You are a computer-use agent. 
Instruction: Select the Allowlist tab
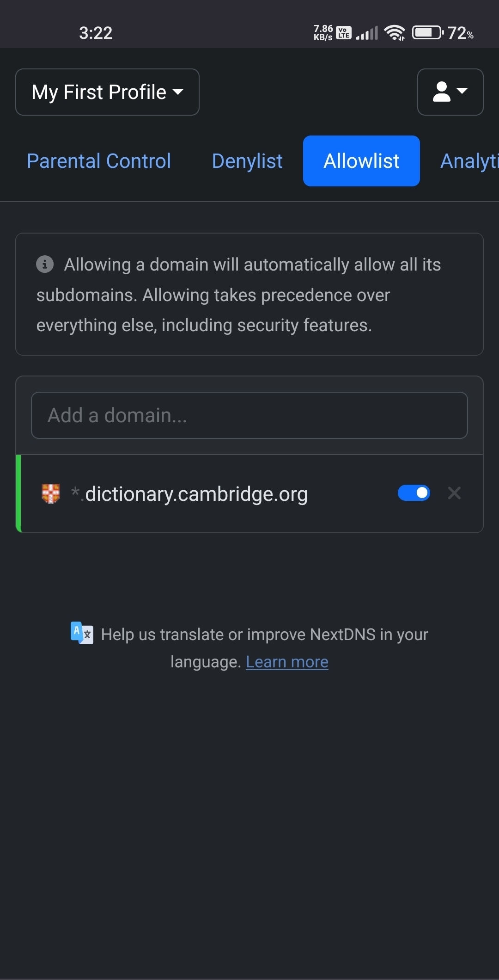tap(361, 161)
